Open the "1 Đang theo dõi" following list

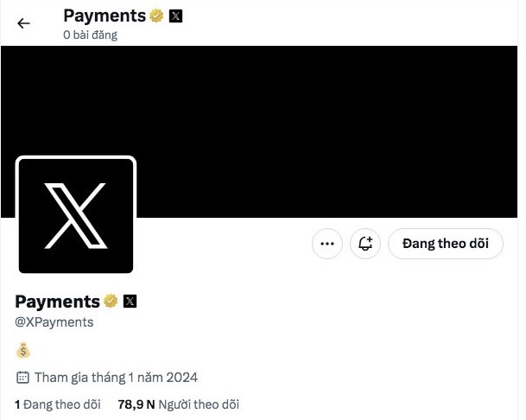coord(58,404)
